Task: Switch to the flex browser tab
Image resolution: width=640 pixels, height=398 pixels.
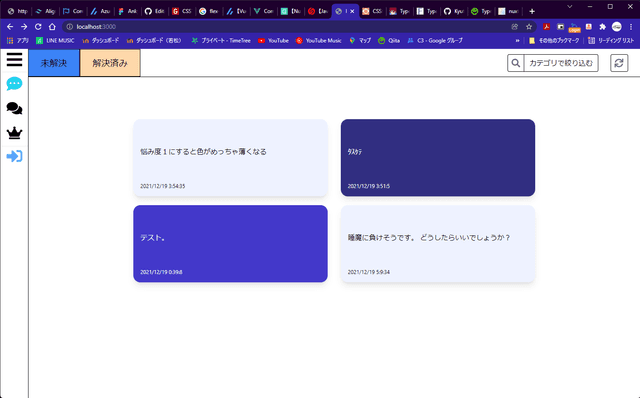Action: pos(209,11)
